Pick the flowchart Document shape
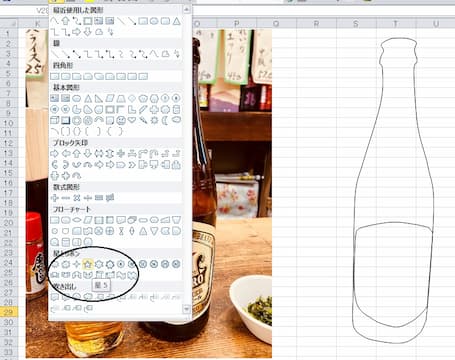Screen dimensions: 455x360 (x=121, y=220)
